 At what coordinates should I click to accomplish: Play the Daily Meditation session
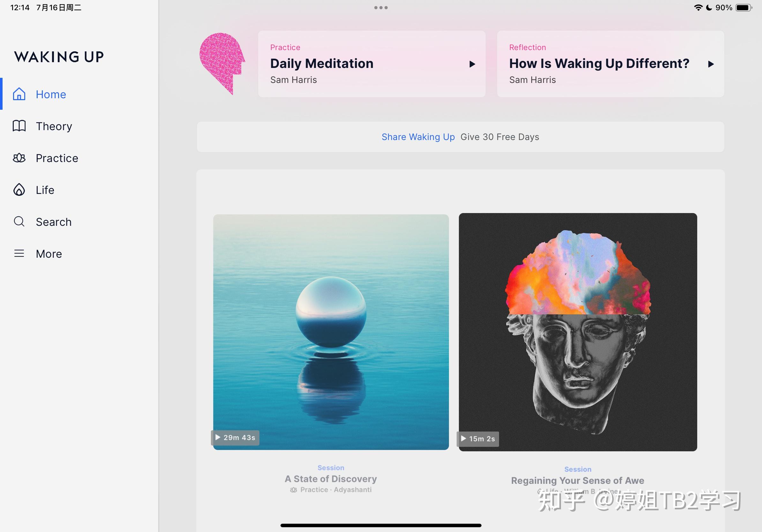[472, 64]
